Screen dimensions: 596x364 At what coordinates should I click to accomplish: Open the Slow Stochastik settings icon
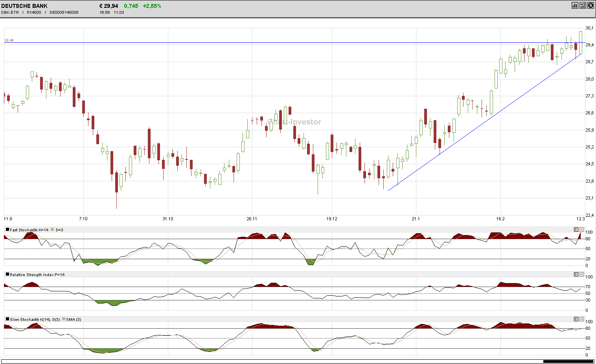[x=576, y=319]
